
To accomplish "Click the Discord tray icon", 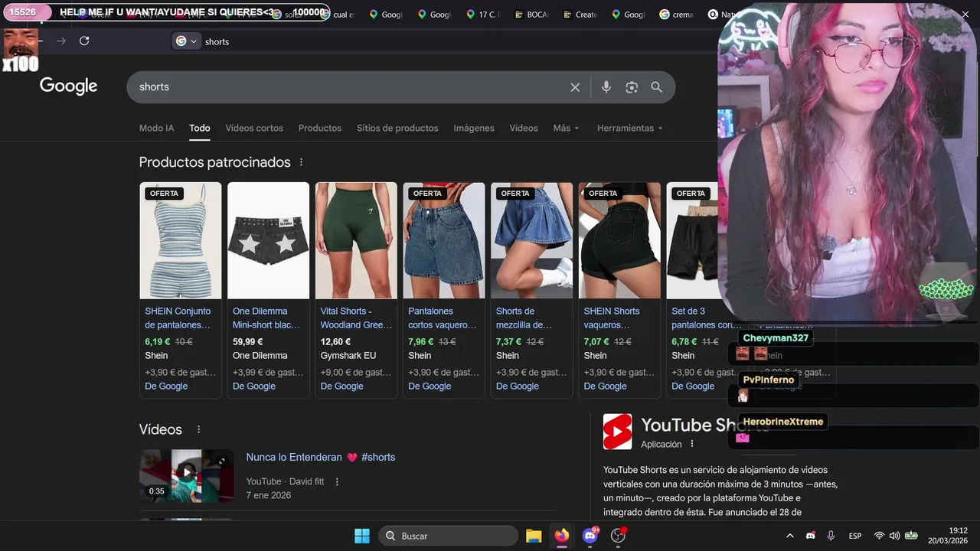I will point(811,536).
